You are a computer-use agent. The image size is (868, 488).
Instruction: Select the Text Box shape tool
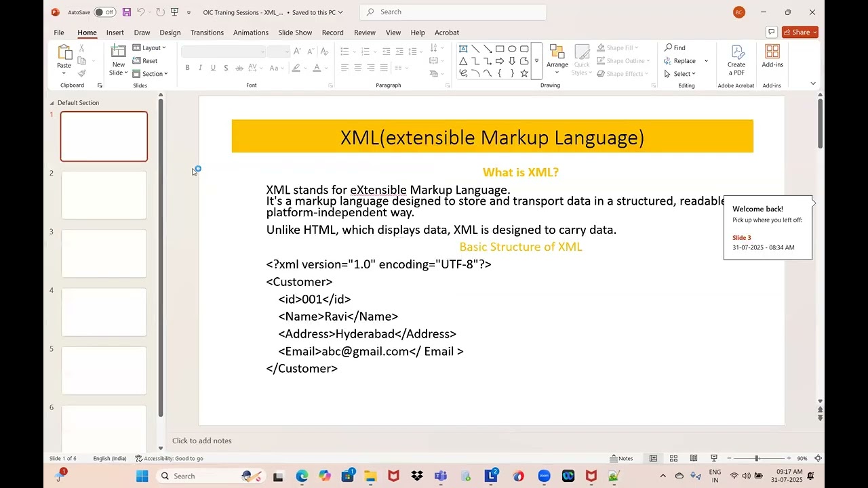[x=463, y=49]
